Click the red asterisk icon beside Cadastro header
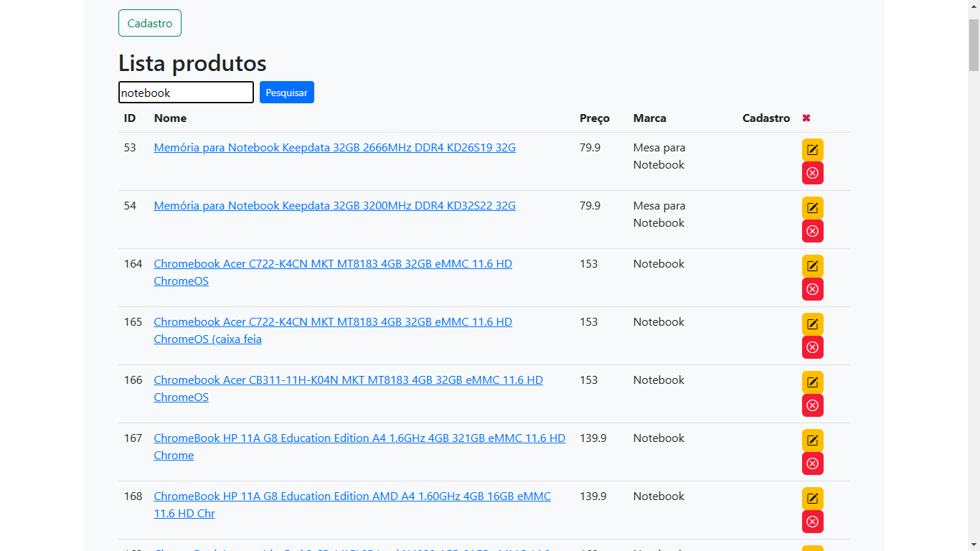980x551 pixels. 806,118
